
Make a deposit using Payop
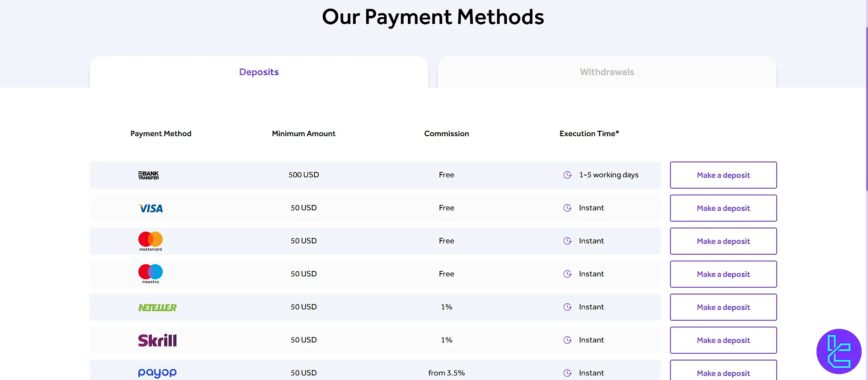(723, 373)
